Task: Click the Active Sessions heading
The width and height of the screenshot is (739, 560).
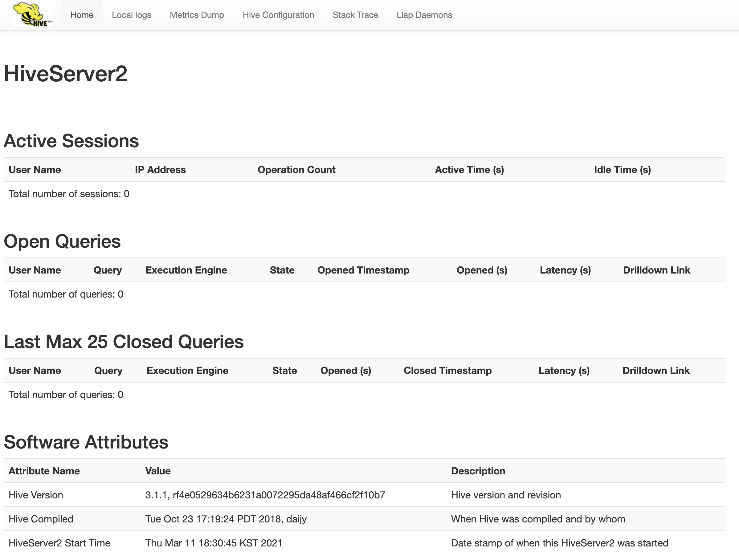Action: (71, 141)
